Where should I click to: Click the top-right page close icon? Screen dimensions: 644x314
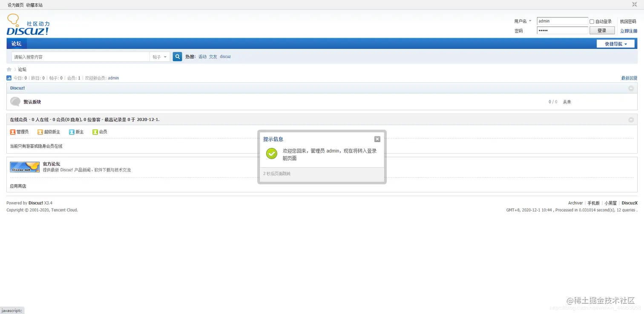coord(634,4)
